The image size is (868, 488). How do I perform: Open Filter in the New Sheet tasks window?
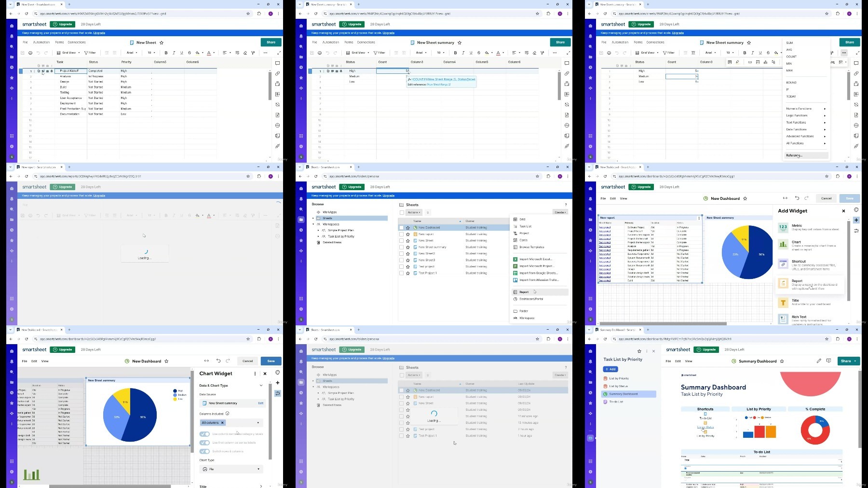(90, 53)
